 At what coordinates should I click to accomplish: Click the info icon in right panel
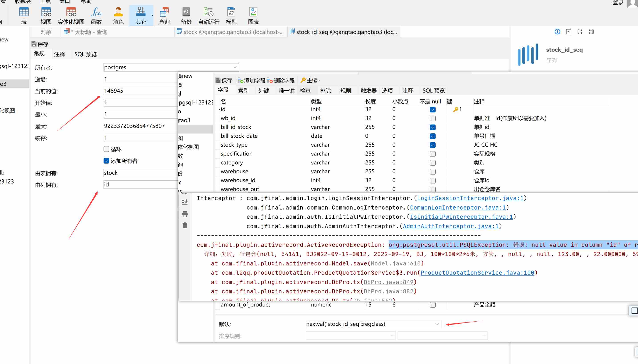tap(557, 32)
